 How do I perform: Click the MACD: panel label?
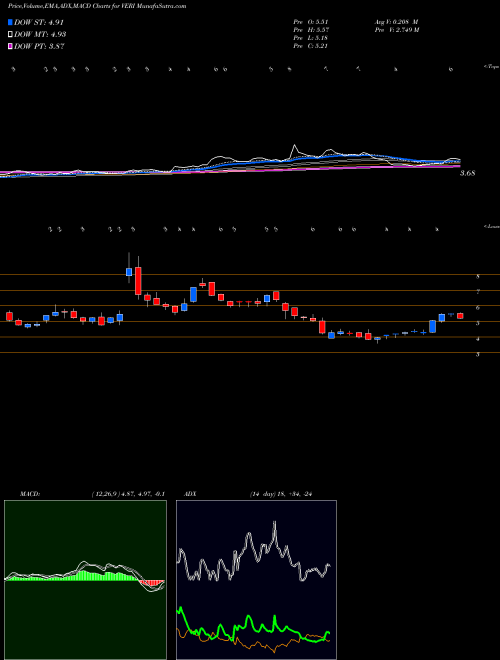[x=30, y=494]
